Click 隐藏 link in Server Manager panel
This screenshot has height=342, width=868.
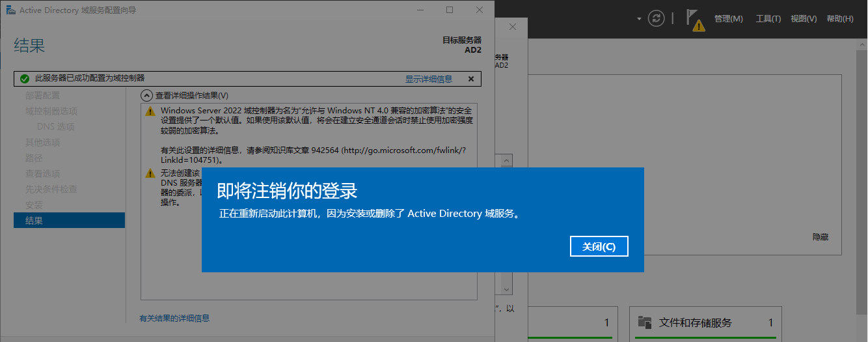[821, 237]
